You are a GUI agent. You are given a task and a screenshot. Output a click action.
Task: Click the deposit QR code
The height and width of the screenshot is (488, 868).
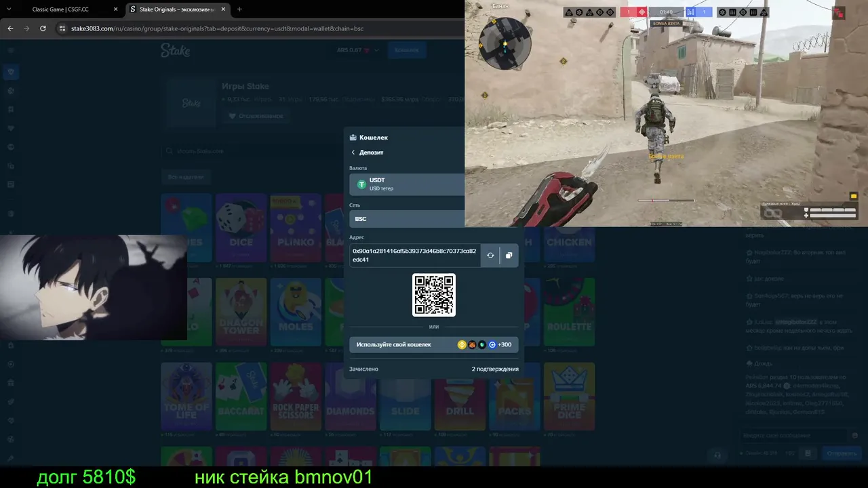coord(434,295)
